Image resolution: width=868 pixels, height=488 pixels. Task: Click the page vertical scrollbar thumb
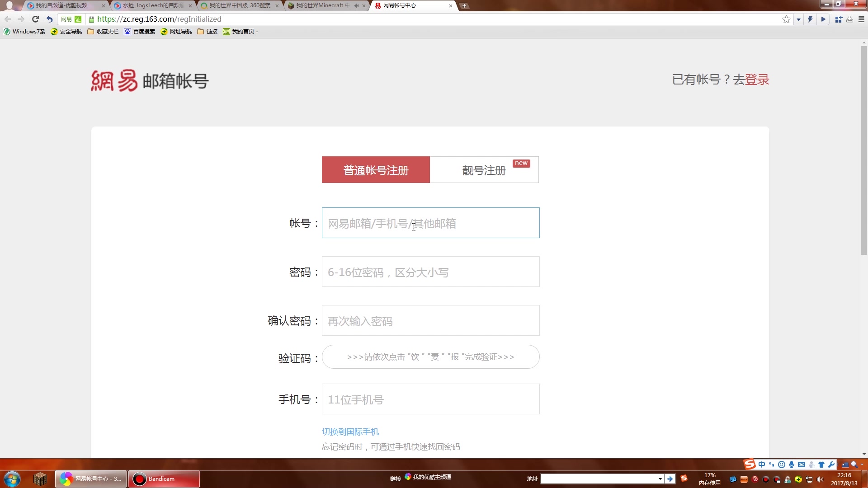(864, 150)
